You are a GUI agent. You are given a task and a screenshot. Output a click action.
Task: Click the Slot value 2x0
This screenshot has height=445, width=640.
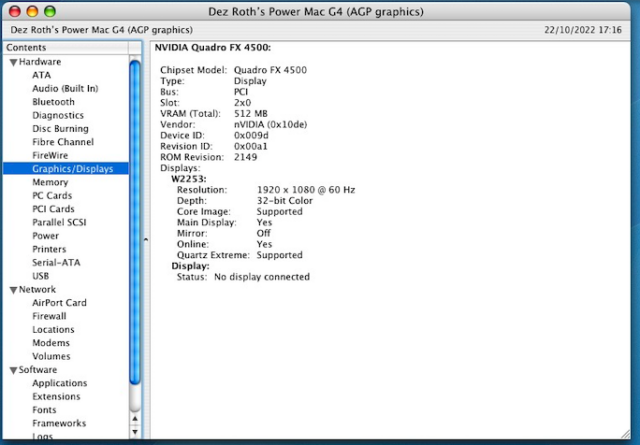(x=242, y=103)
